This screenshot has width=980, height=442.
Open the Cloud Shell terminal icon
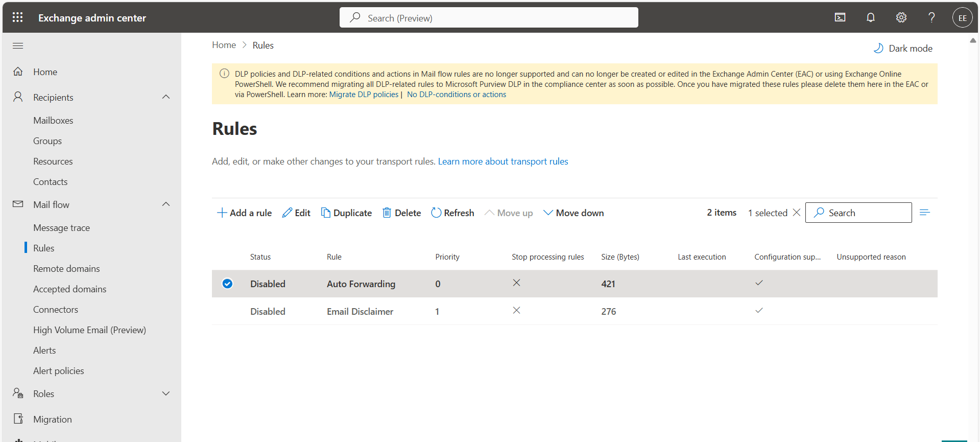pos(840,17)
